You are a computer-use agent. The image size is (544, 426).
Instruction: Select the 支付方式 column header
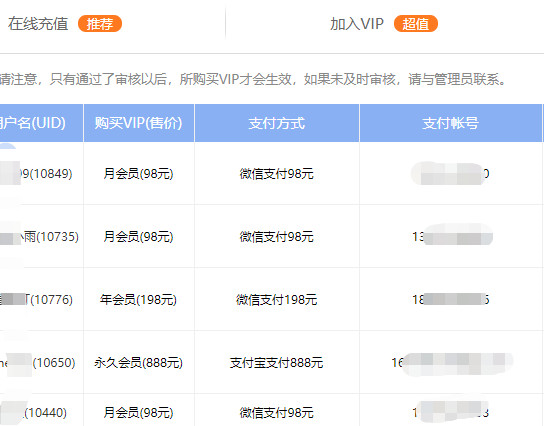point(277,123)
